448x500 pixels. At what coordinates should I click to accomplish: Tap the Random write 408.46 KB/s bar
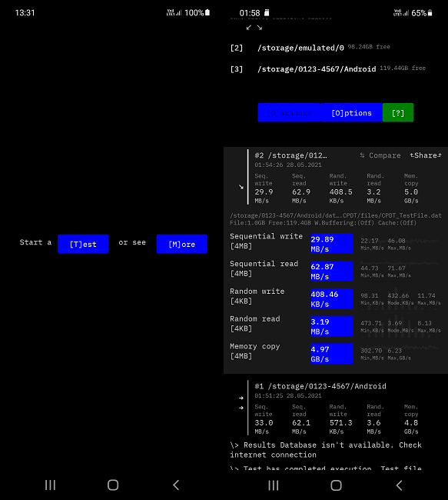[332, 298]
